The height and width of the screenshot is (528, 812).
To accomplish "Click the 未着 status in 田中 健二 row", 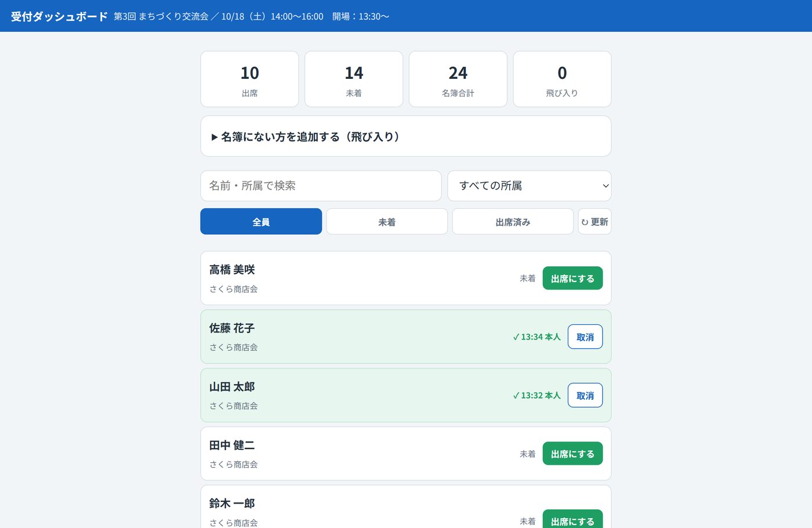I will pos(528,454).
